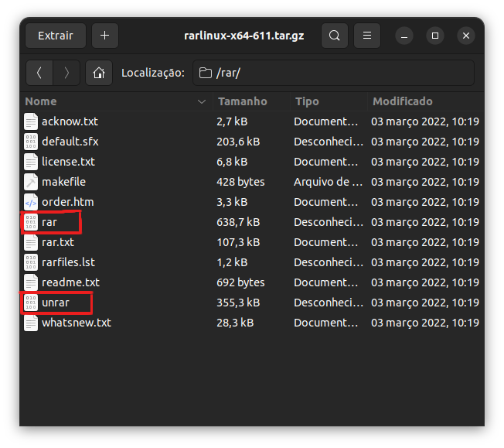This screenshot has height=448, width=504.
Task: Sort by the Tamanho column
Action: [251, 101]
